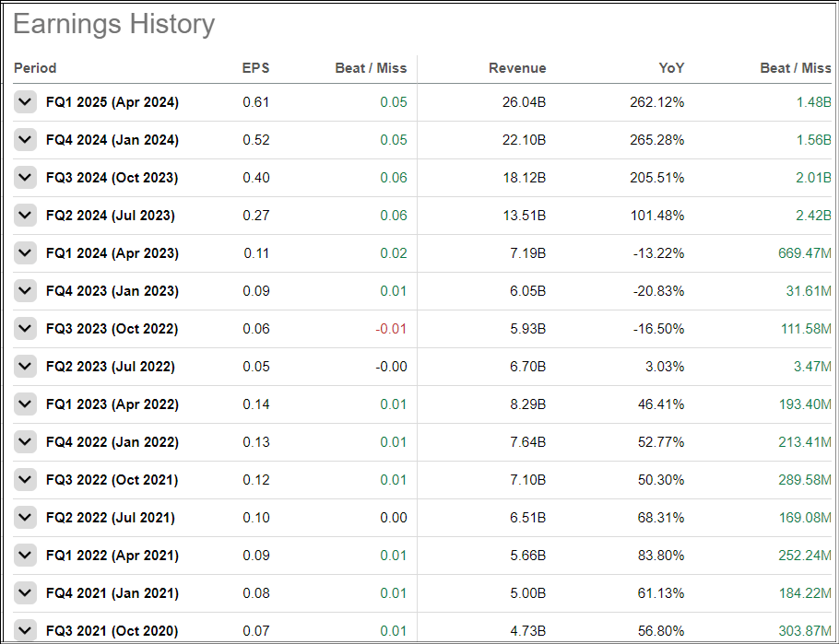Select the FQ3 2021 (Oct 2020) period label
This screenshot has height=644, width=839.
[112, 631]
